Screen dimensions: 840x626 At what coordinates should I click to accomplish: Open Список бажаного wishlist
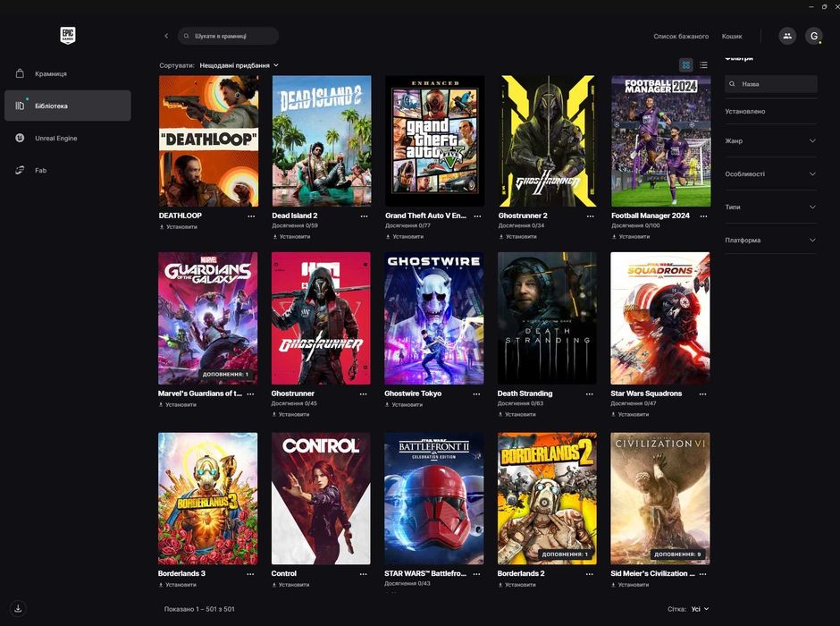(x=681, y=37)
